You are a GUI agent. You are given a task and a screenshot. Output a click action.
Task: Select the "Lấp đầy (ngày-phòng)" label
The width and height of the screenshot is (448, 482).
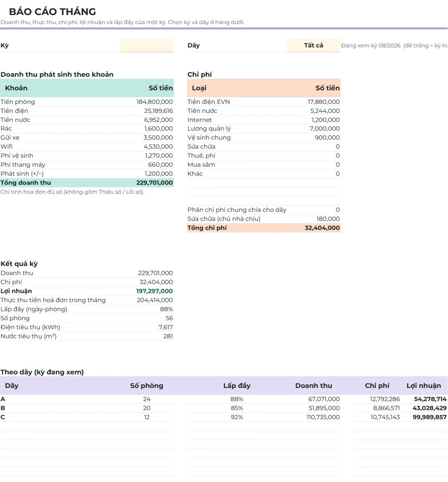click(34, 309)
